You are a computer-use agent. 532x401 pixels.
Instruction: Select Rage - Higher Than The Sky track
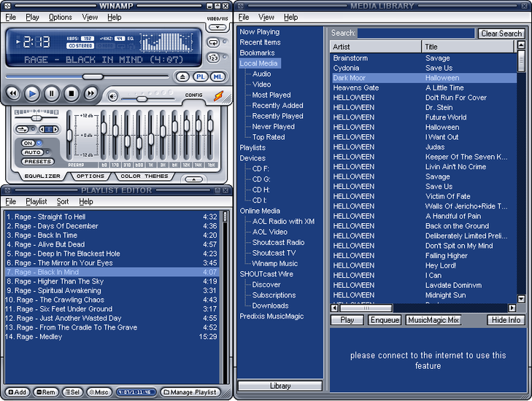112,281
